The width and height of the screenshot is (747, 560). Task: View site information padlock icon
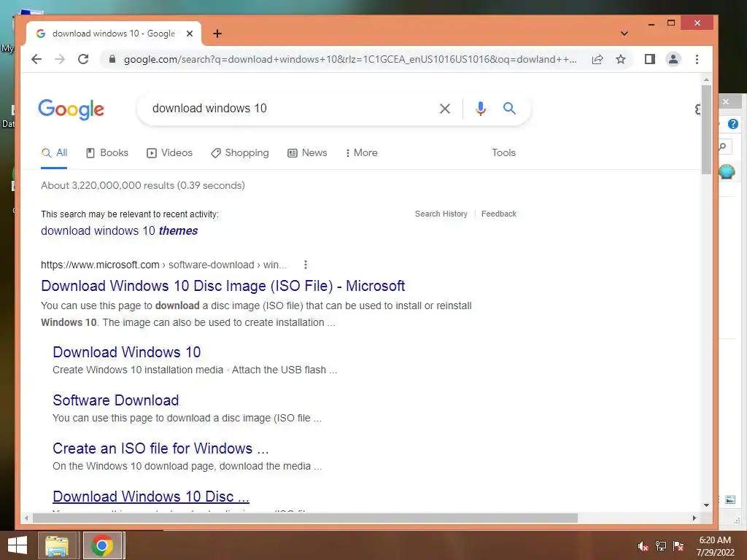[x=112, y=59]
